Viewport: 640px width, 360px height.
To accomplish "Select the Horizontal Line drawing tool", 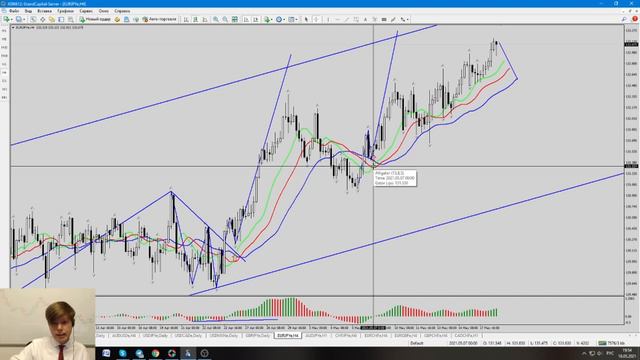I will pos(337,19).
